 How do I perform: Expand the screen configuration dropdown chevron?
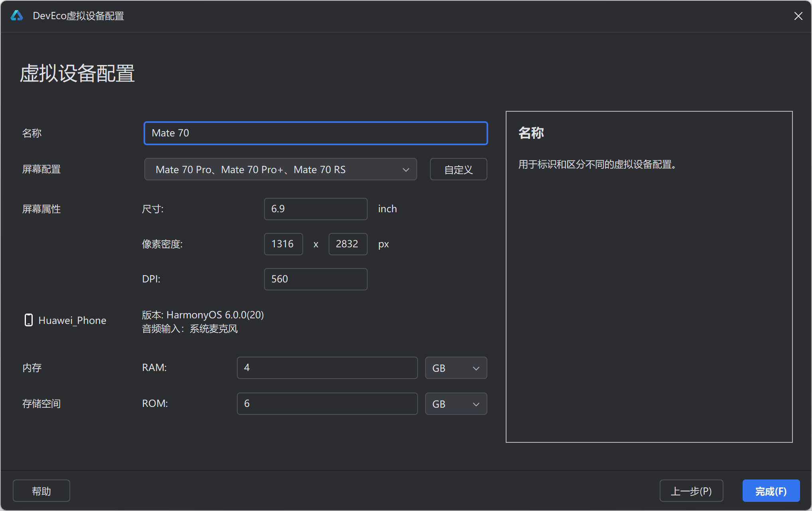click(406, 170)
